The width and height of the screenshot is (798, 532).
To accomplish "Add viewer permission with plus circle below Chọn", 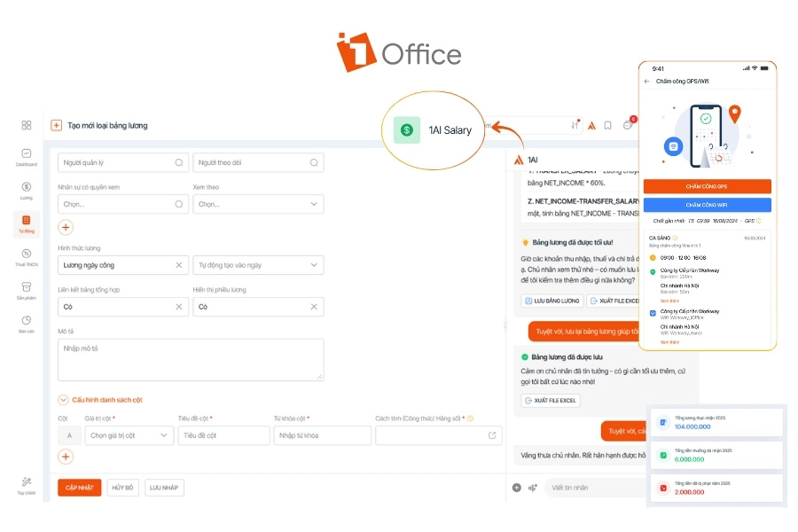I will [66, 227].
